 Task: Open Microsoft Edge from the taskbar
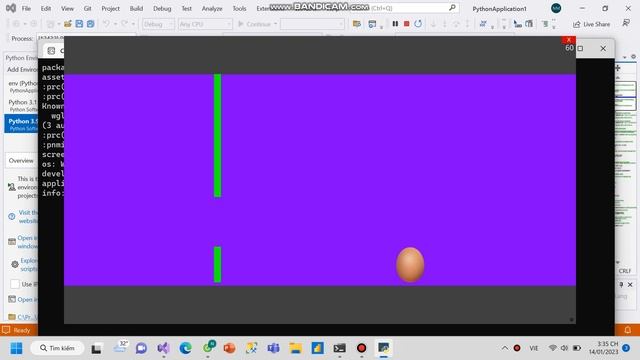[185, 348]
